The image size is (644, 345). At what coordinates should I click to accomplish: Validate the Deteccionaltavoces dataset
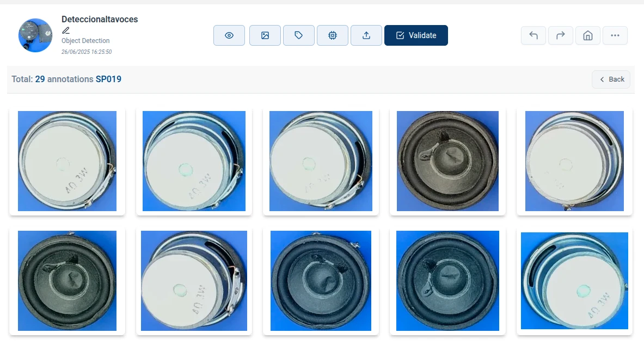tap(416, 35)
